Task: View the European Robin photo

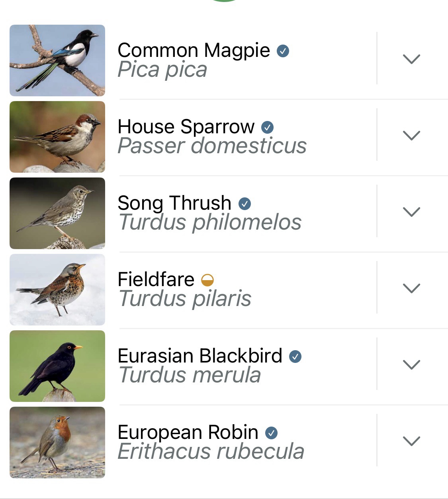Action: pos(57,442)
